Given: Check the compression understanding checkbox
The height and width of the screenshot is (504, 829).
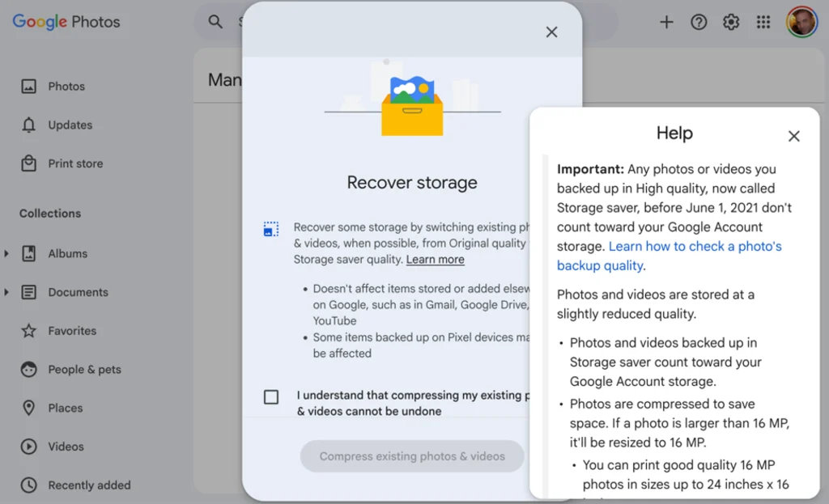Looking at the screenshot, I should (271, 396).
